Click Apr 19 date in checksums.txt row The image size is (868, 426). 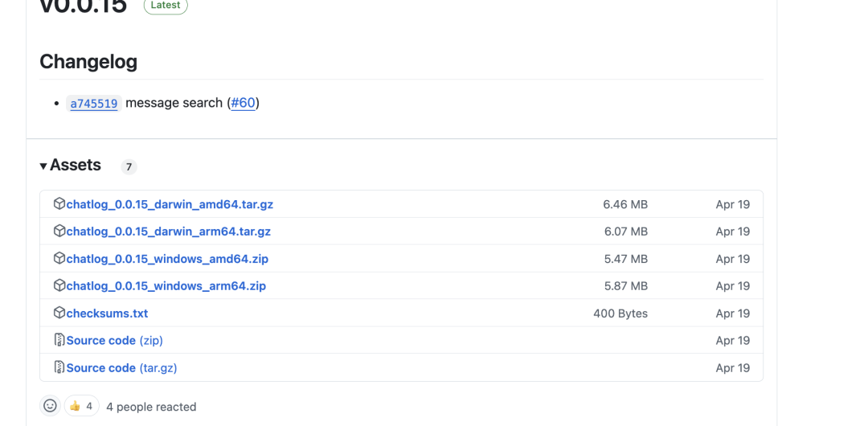732,313
